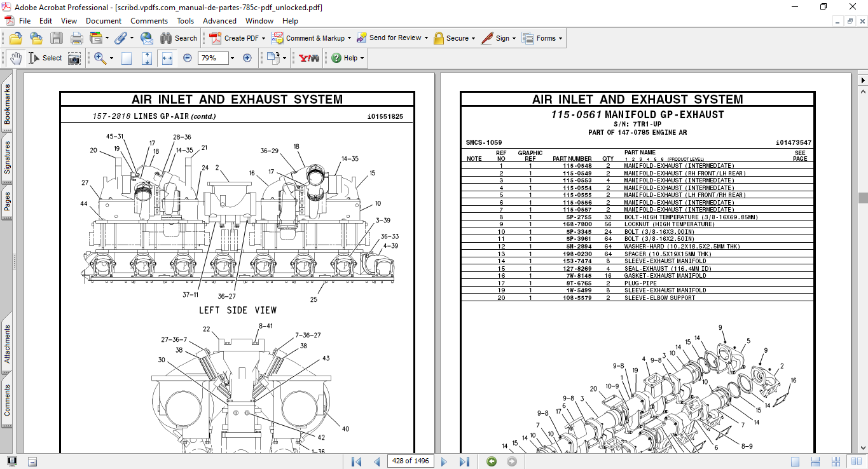Select the Hand tool
The image size is (868, 469).
[15, 58]
